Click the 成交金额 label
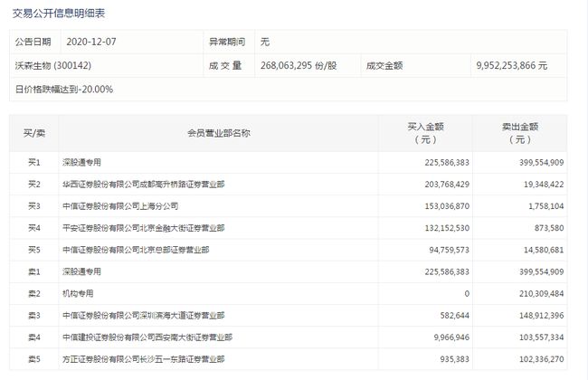The image size is (588, 380). (384, 66)
